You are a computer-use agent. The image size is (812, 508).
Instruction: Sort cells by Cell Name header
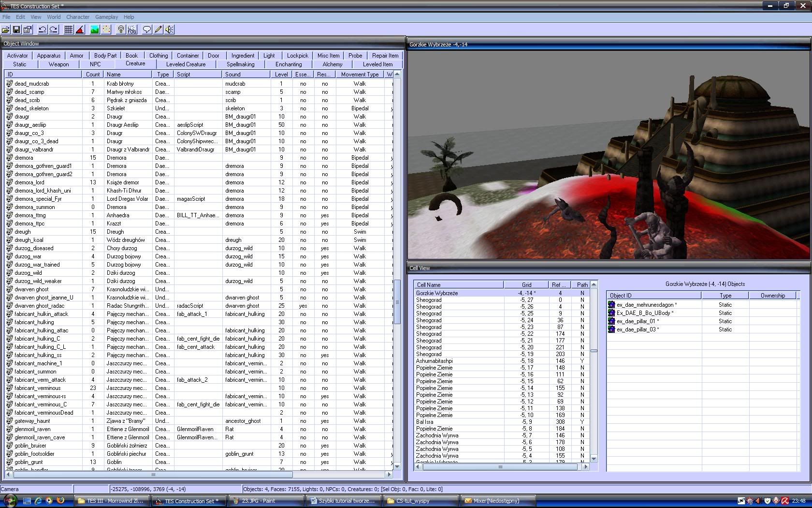pyautogui.click(x=459, y=285)
